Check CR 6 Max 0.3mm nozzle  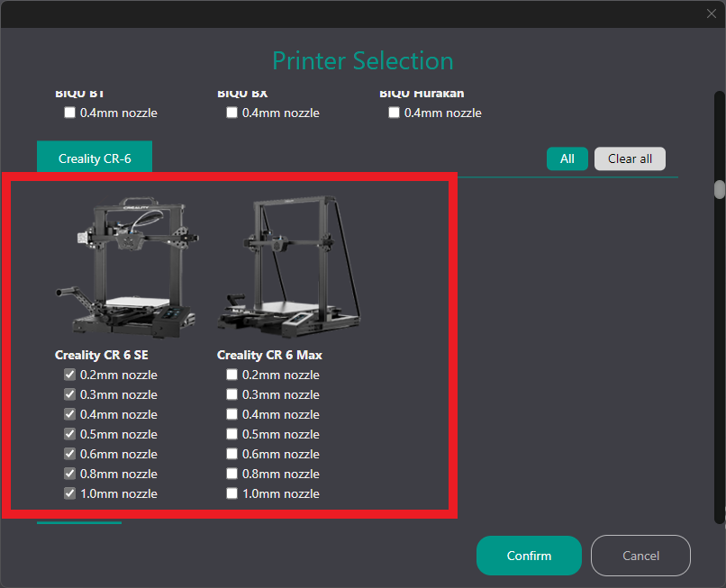231,394
